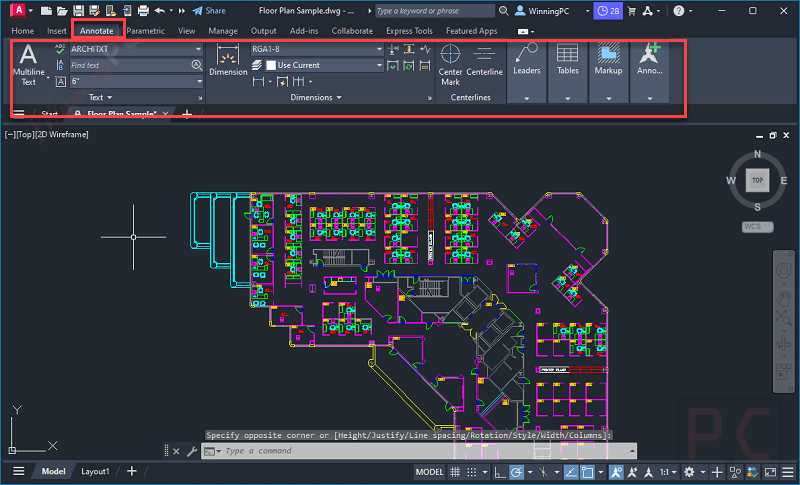Select the Centerline tool
The width and height of the screenshot is (800, 485).
(x=484, y=60)
